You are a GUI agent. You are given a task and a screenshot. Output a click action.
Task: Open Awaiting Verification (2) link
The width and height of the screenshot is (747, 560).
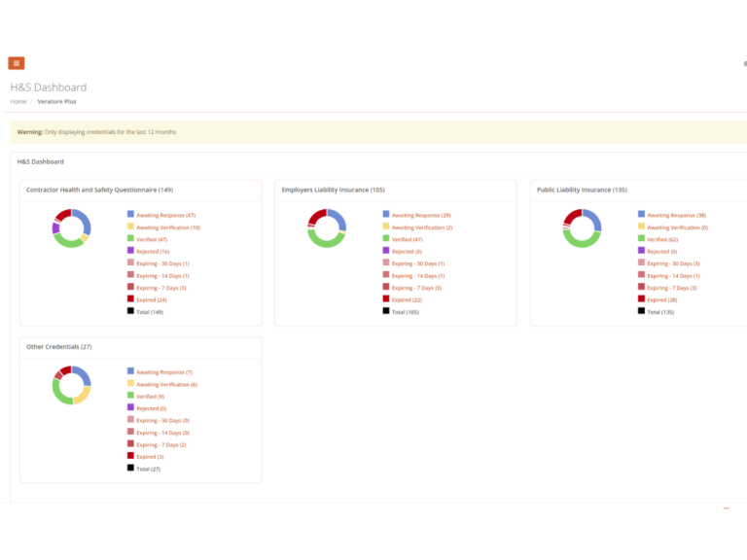point(422,227)
